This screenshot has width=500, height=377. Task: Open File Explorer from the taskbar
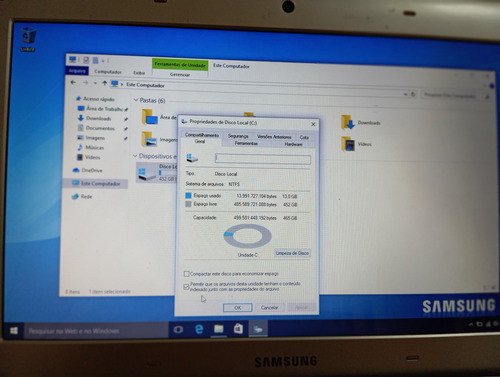coord(219,329)
